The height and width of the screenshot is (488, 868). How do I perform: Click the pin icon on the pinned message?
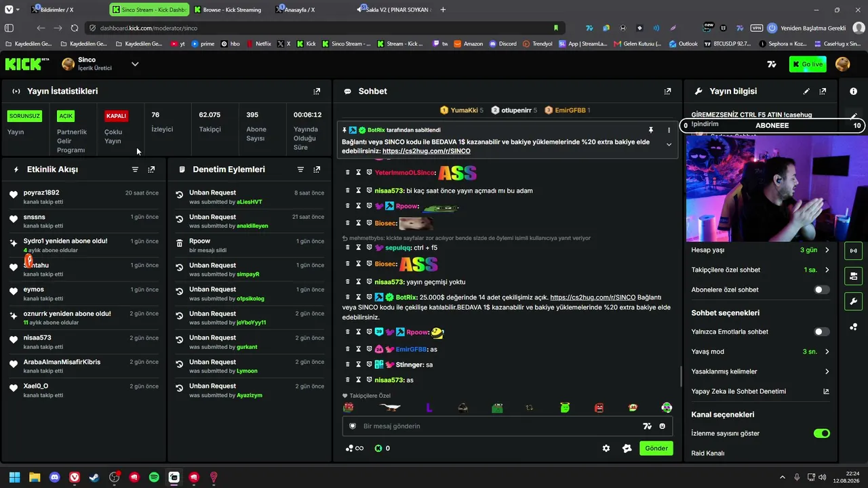pyautogui.click(x=651, y=129)
